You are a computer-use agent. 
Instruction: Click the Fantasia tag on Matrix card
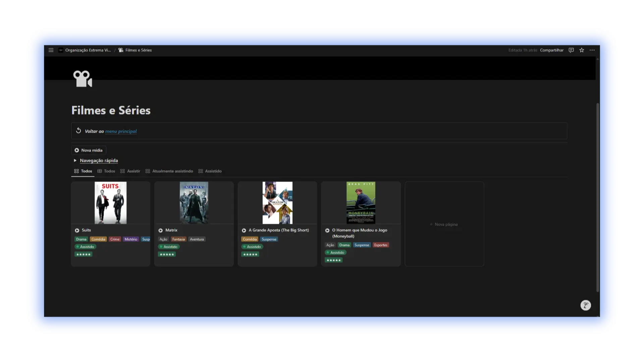point(178,239)
